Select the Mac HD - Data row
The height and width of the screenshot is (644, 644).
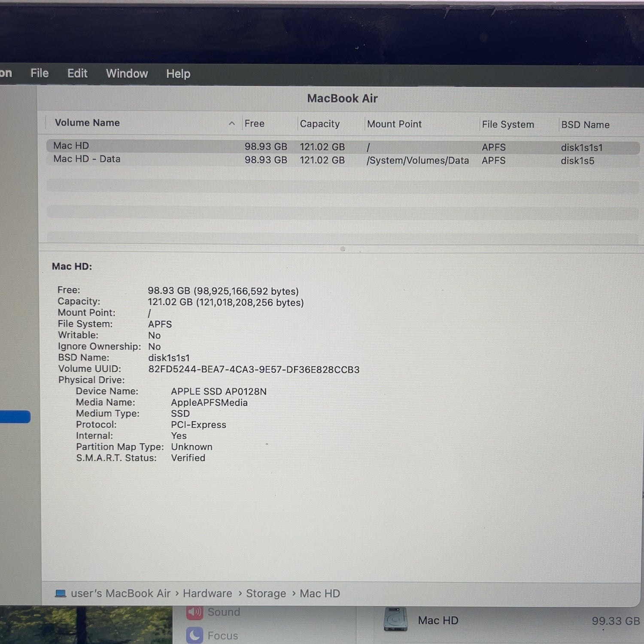click(343, 160)
